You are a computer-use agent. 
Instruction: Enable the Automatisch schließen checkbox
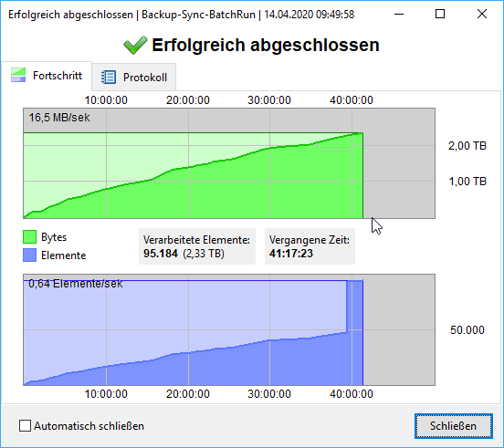click(x=25, y=426)
